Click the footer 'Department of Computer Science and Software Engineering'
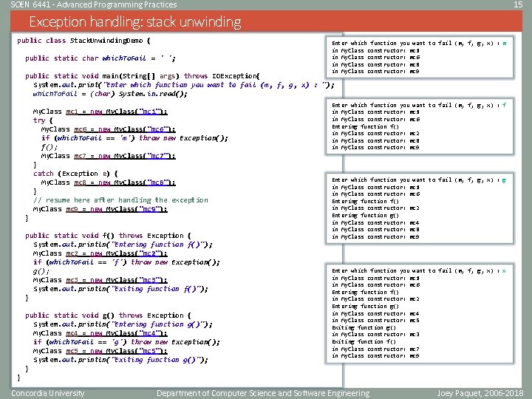The height and width of the screenshot is (399, 532). (263, 393)
